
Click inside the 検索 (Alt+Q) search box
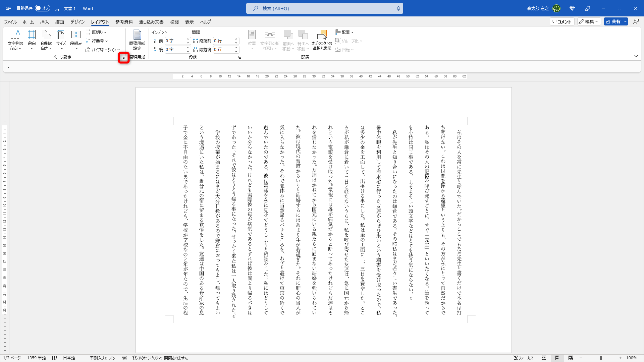324,8
